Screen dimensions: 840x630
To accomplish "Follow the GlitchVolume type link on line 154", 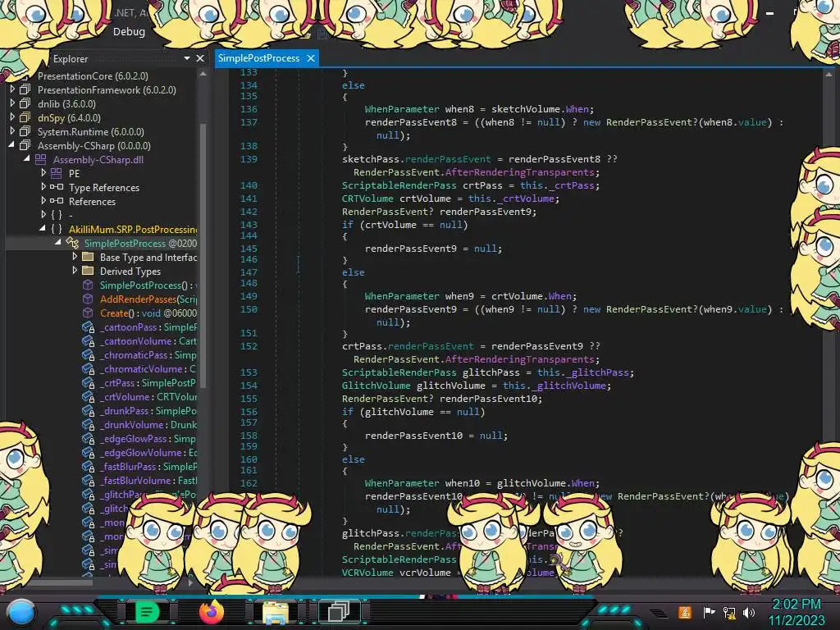I will 376,386.
